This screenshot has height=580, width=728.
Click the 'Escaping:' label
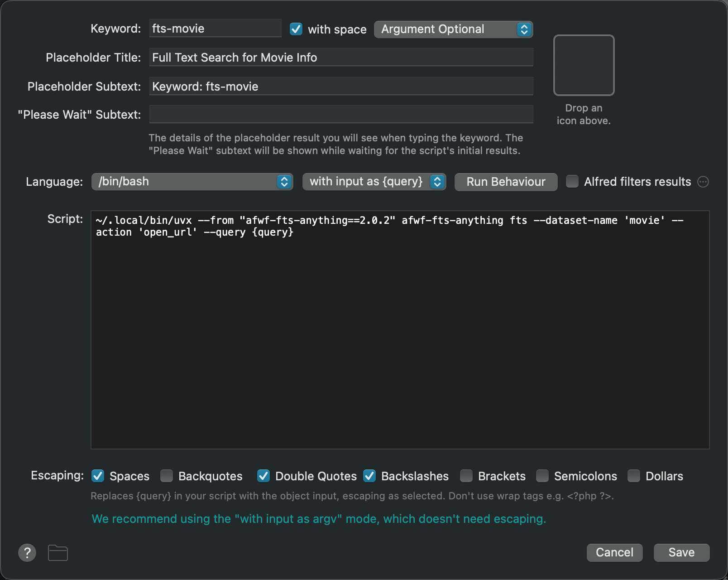coord(57,475)
